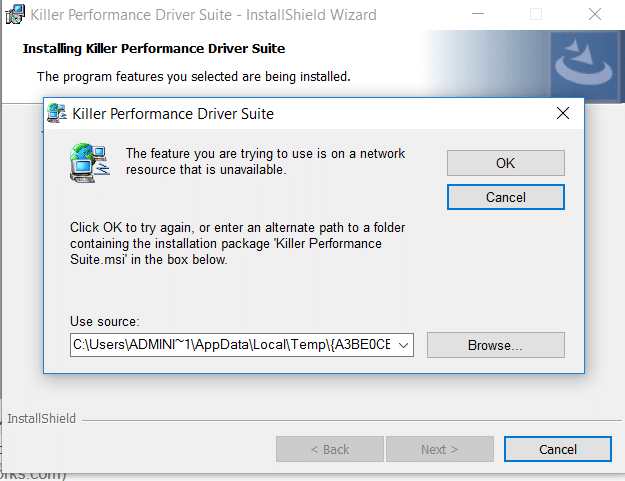This screenshot has height=481, width=625.
Task: Click the InstallShield Wizard title bar text
Action: point(203,15)
